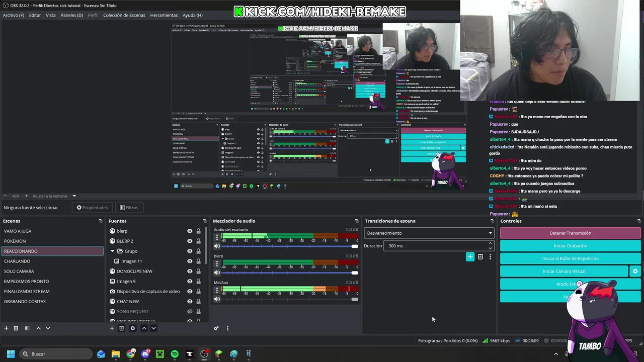Add a new scene with plus icon

7,328
